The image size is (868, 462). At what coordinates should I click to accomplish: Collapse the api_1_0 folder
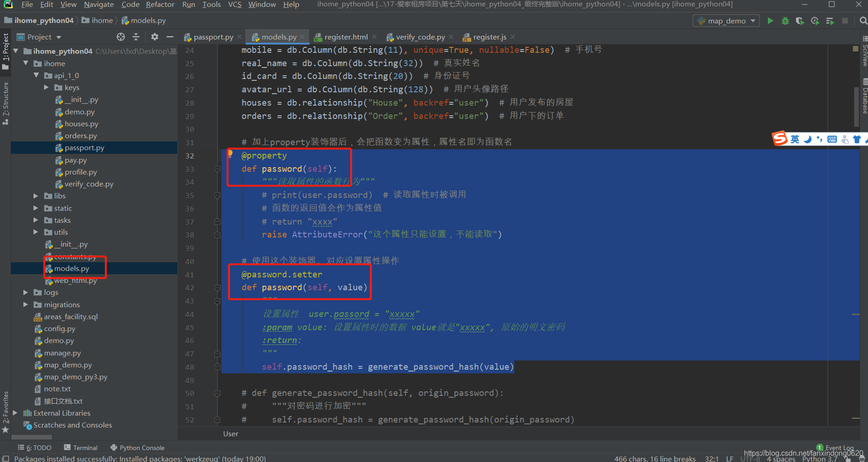(x=36, y=75)
